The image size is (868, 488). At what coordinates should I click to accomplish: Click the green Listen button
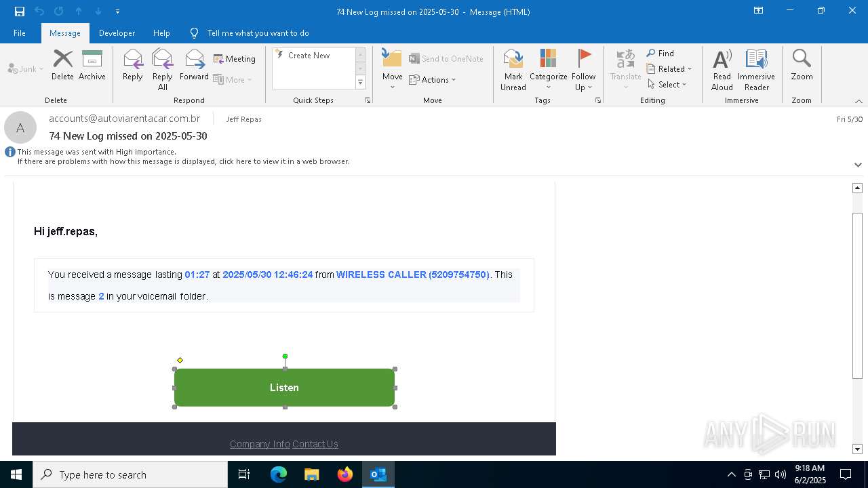pyautogui.click(x=284, y=388)
